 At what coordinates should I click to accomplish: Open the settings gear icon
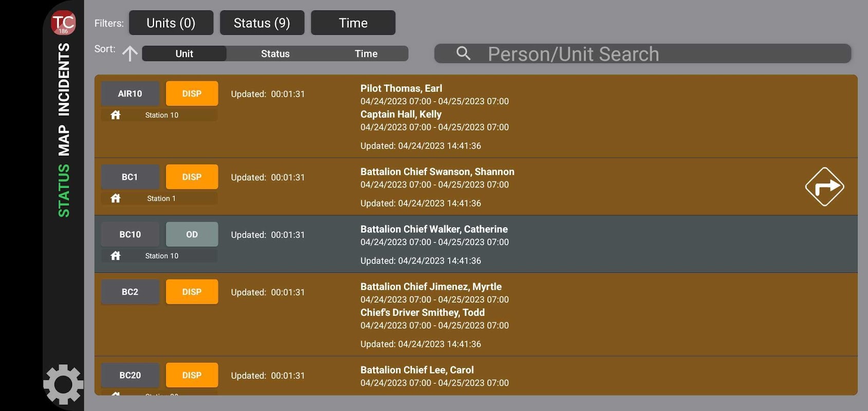click(x=63, y=384)
